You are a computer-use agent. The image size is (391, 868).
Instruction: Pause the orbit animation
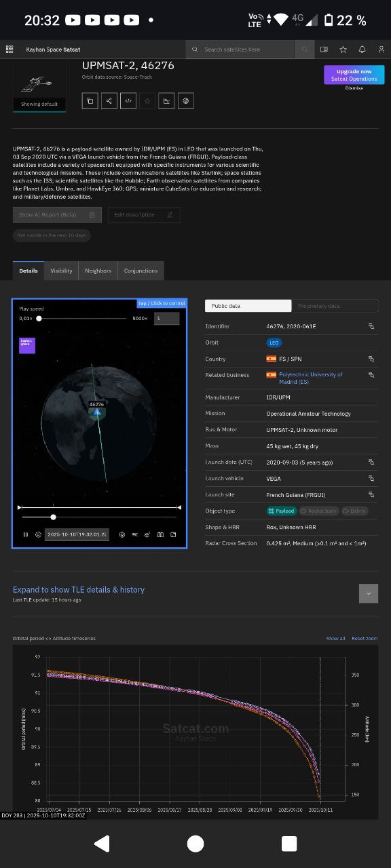tap(26, 534)
